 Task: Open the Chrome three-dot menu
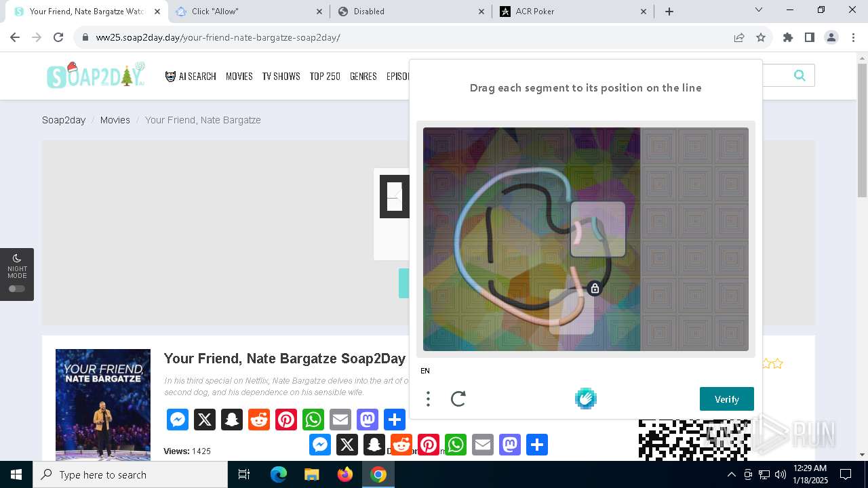point(852,37)
